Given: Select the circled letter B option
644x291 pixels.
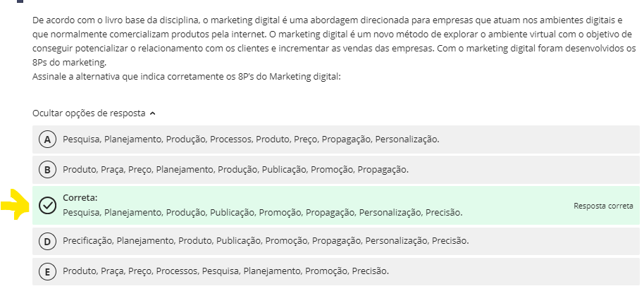Looking at the screenshot, I should pos(47,170).
